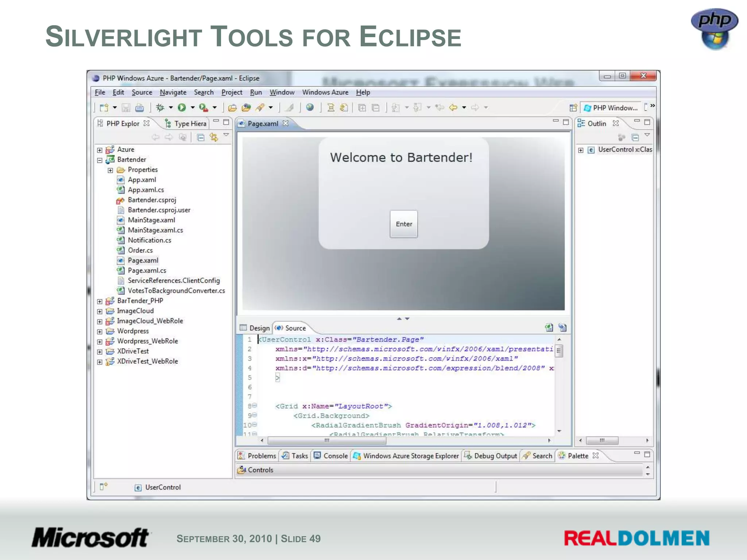Open the Windows Azure menu
This screenshot has width=747, height=560.
pos(325,92)
